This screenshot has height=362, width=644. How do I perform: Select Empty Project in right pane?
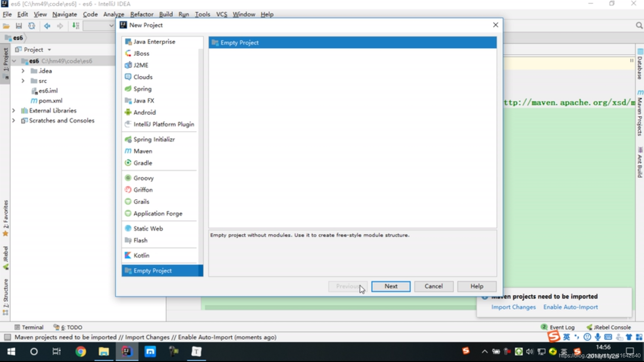(353, 43)
